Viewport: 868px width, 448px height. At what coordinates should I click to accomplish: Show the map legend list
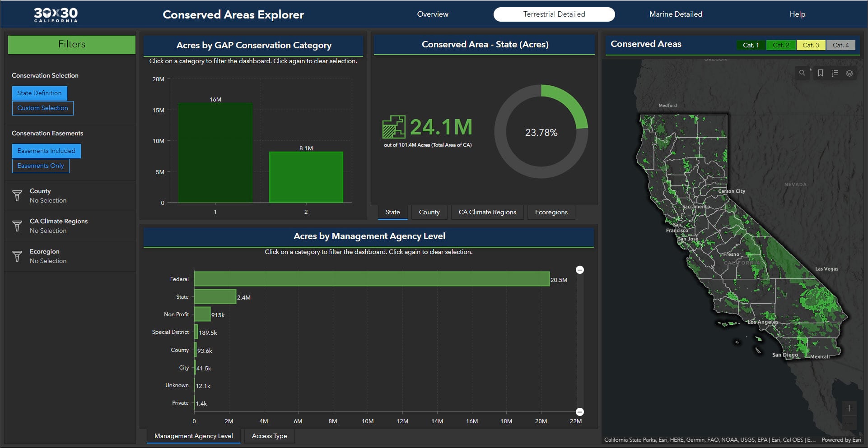pyautogui.click(x=835, y=73)
